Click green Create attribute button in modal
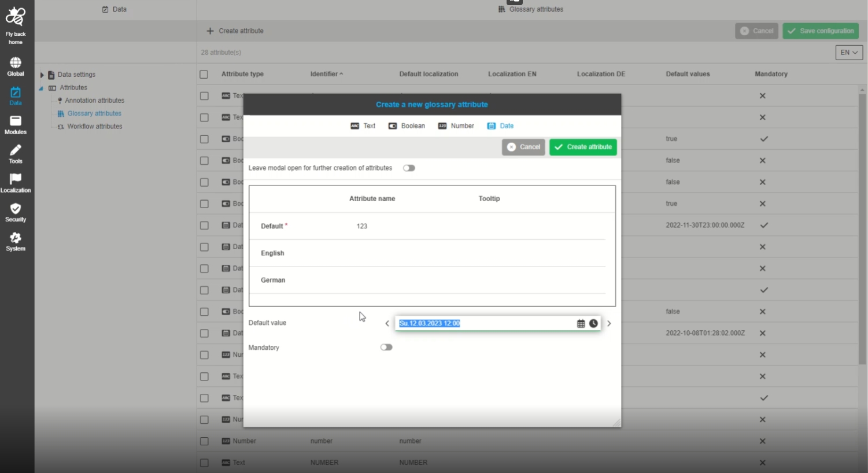 [x=583, y=147]
